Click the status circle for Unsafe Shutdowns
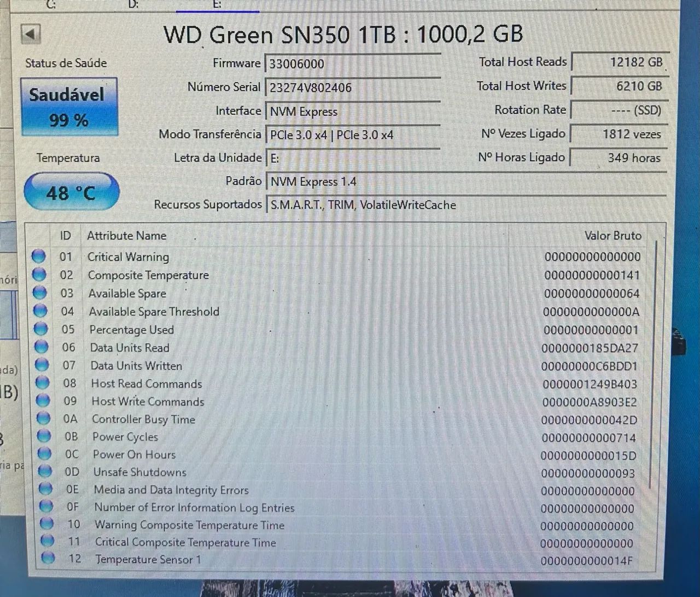700x597 pixels. (45, 471)
